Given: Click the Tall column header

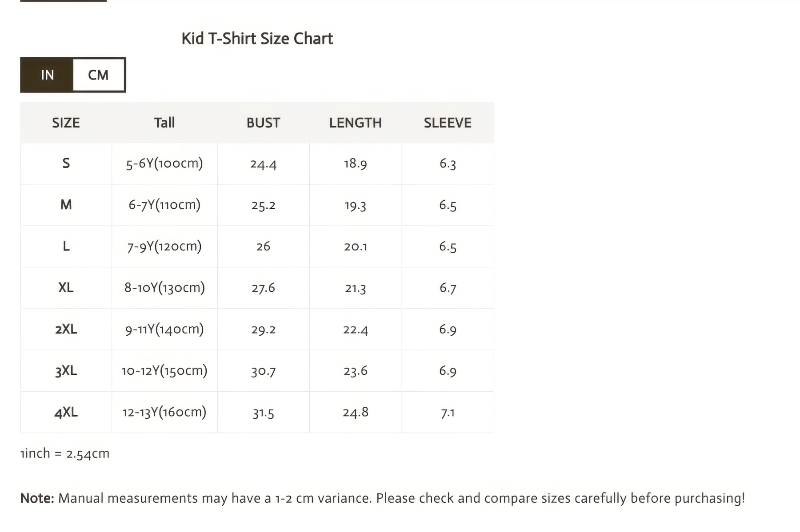Looking at the screenshot, I should click(x=164, y=123).
